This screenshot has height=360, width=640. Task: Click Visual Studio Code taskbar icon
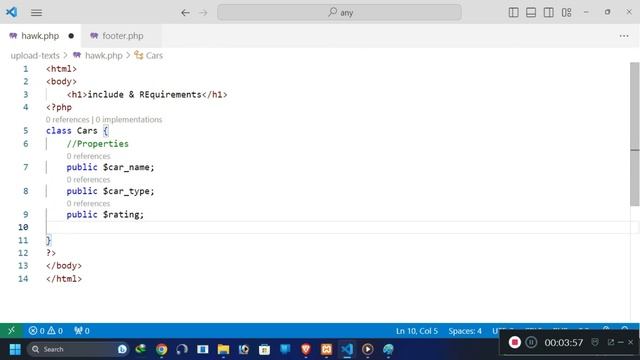coord(347,349)
